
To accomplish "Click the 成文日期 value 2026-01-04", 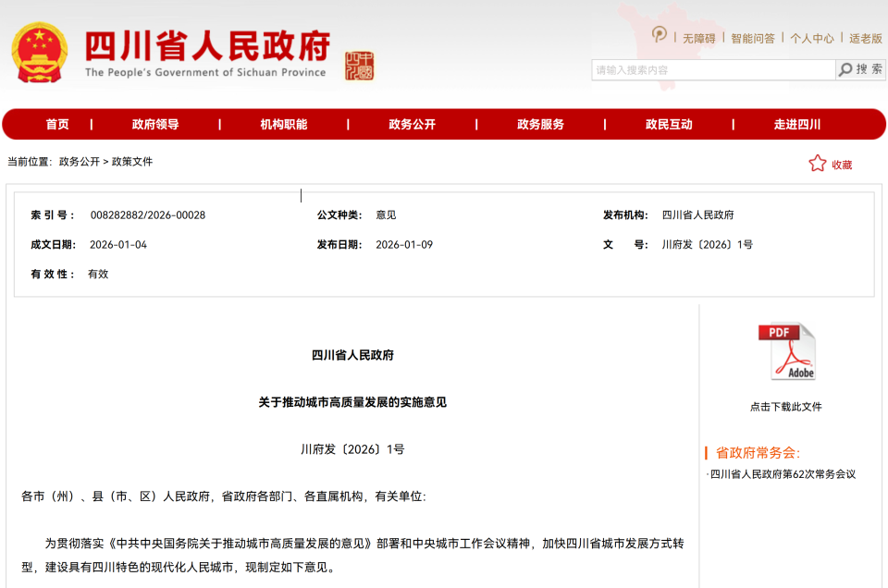I will point(118,244).
